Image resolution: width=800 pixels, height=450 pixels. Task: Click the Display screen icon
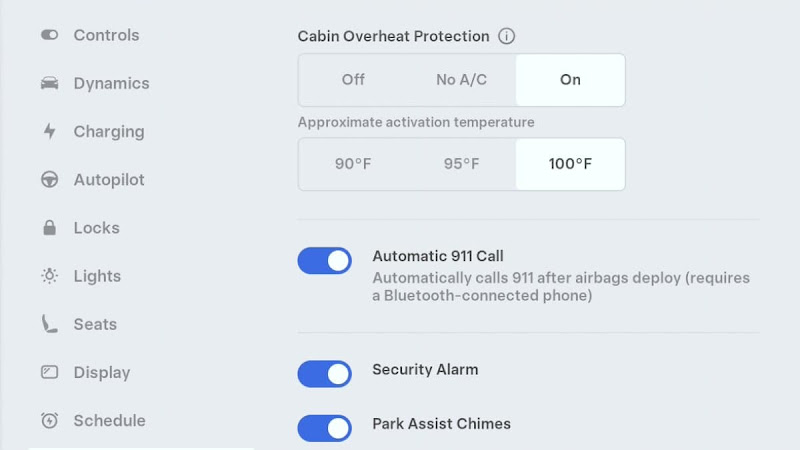(49, 372)
